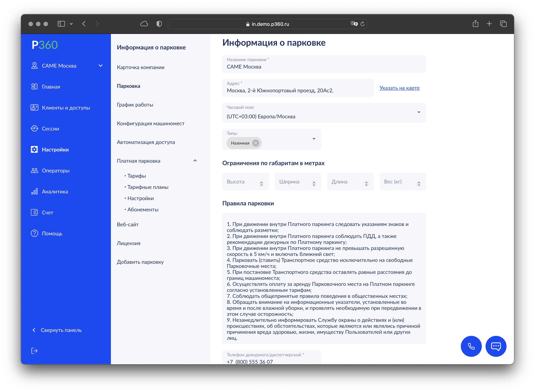The width and height of the screenshot is (535, 392).
Task: Open the Веб-сайт settings item
Action: click(x=128, y=224)
